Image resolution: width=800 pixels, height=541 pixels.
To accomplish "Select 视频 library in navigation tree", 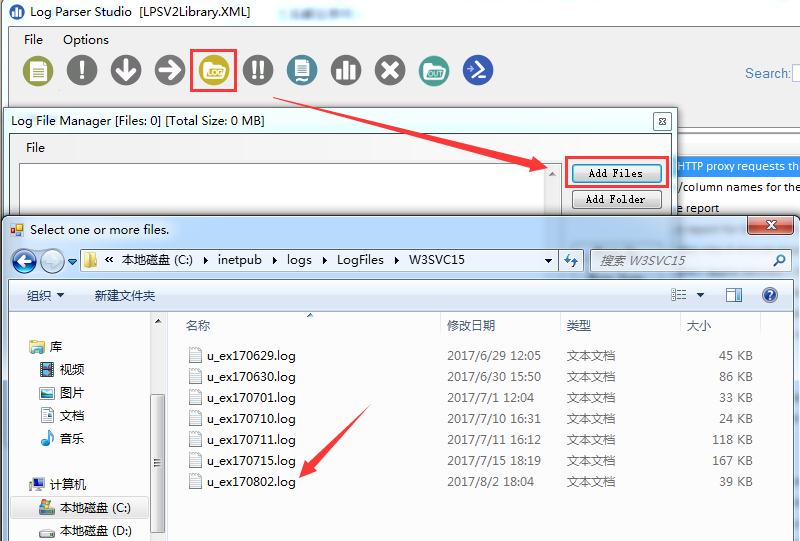I will coord(62,370).
